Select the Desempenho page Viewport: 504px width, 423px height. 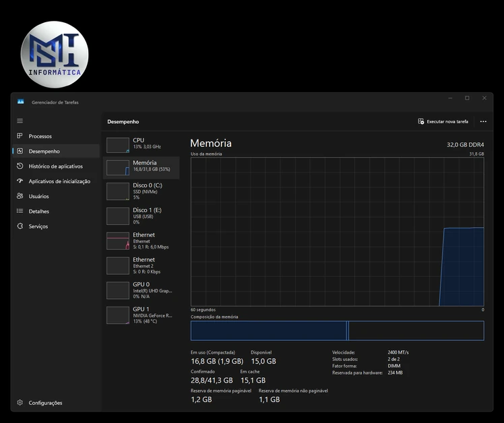(x=56, y=151)
